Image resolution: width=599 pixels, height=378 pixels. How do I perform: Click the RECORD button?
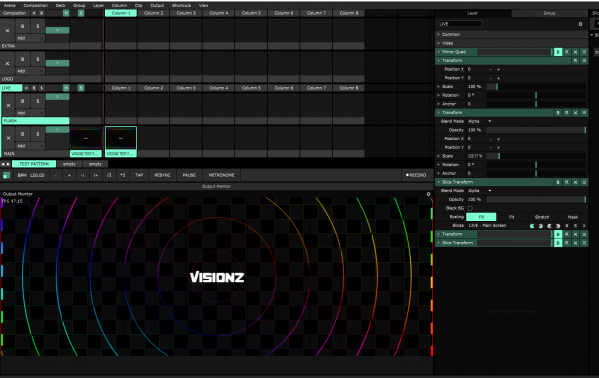click(x=416, y=175)
